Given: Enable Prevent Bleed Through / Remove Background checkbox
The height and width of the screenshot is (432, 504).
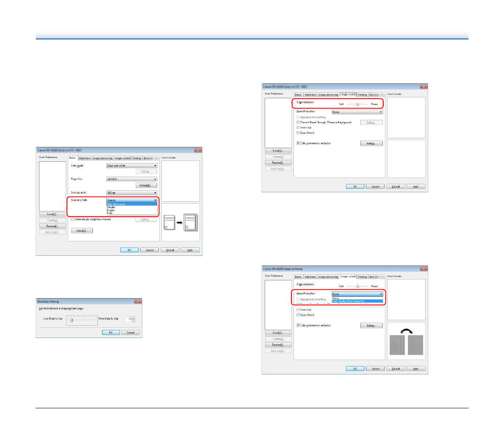Looking at the screenshot, I should coord(298,122).
